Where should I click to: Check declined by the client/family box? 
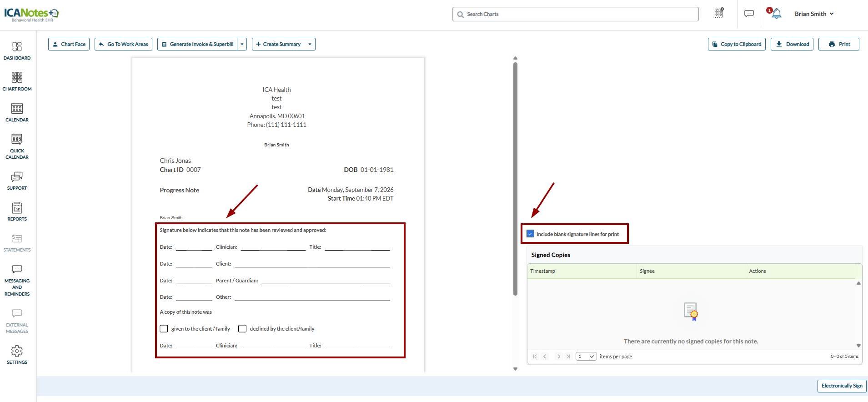pyautogui.click(x=242, y=328)
